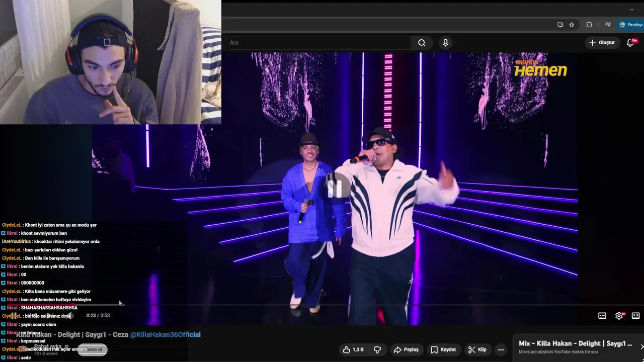The height and width of the screenshot is (362, 644).
Task: Open media control icon in browser toolbar
Action: tap(608, 25)
